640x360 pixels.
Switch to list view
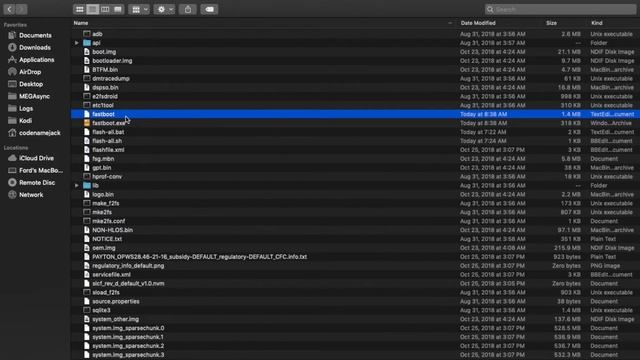92,9
